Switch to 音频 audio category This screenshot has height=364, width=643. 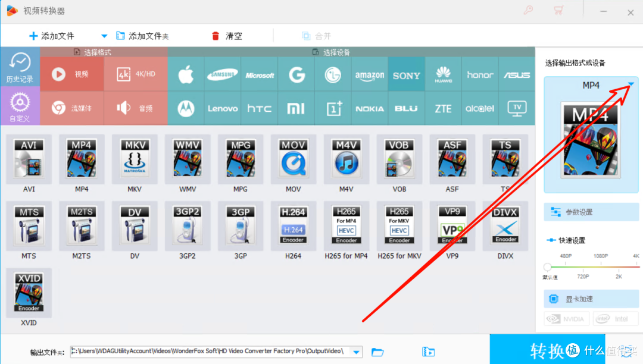(136, 108)
